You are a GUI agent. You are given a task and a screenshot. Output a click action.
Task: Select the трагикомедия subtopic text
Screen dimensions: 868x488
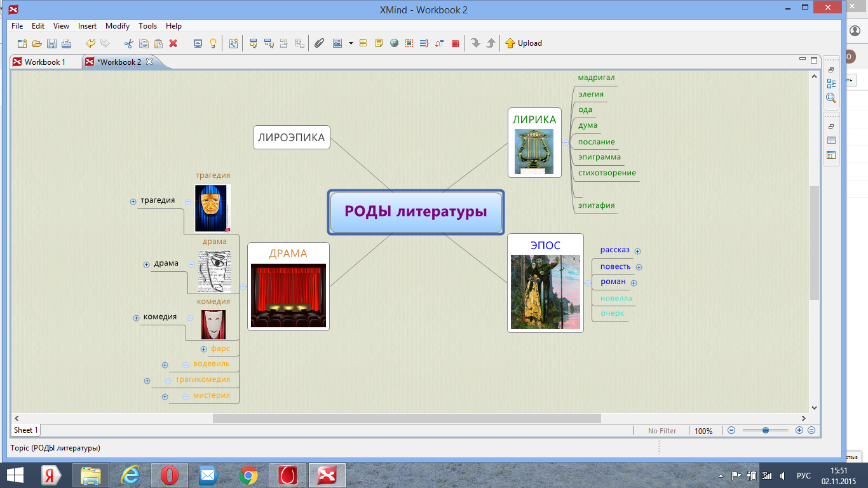coord(203,379)
